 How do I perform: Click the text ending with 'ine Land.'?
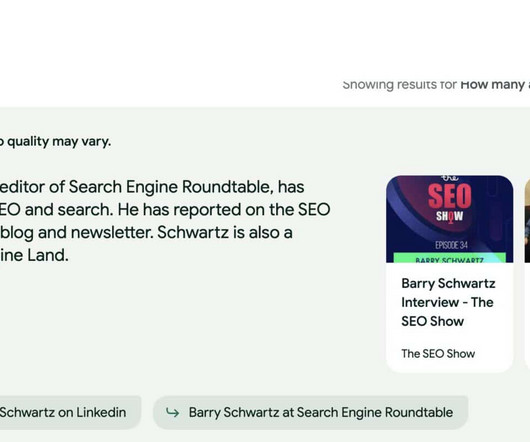click(34, 255)
